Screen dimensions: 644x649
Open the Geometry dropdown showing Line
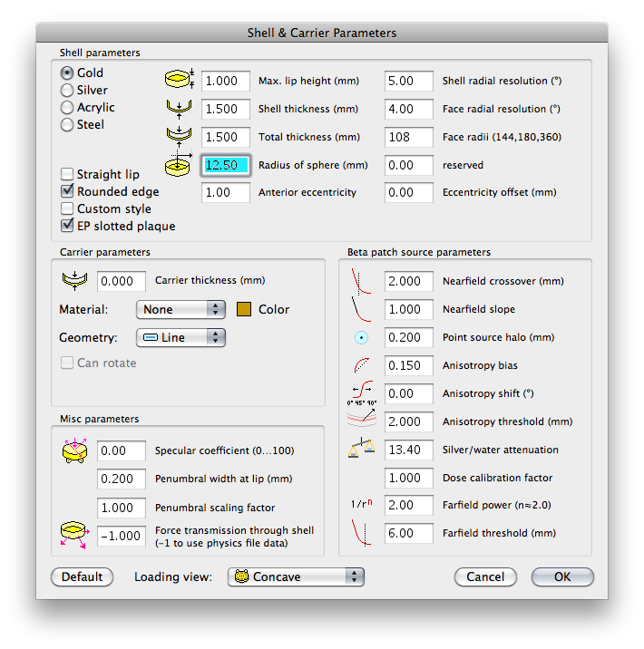tap(181, 338)
